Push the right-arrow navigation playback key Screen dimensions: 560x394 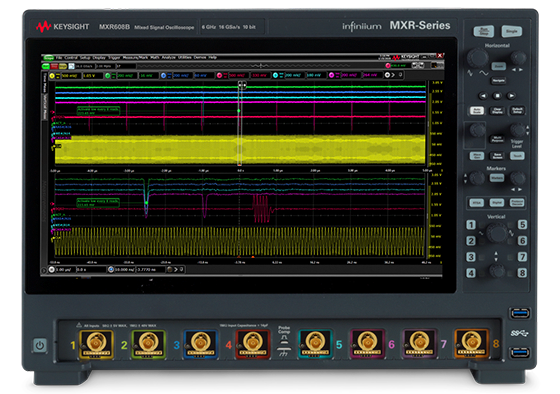[511, 95]
